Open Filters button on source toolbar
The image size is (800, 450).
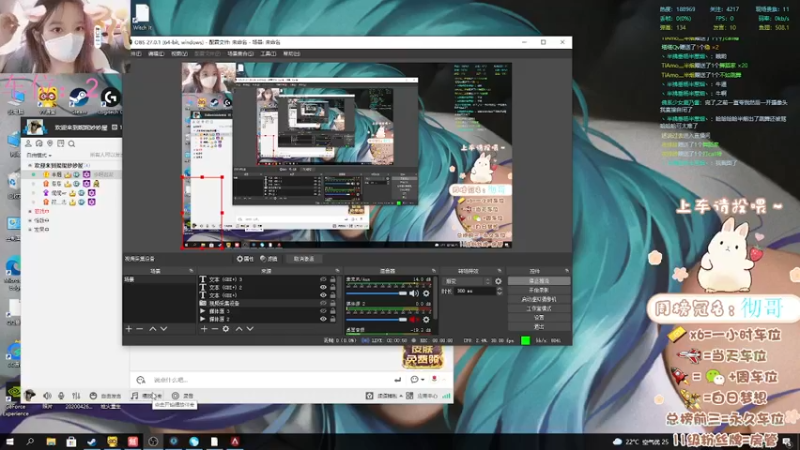click(x=269, y=259)
